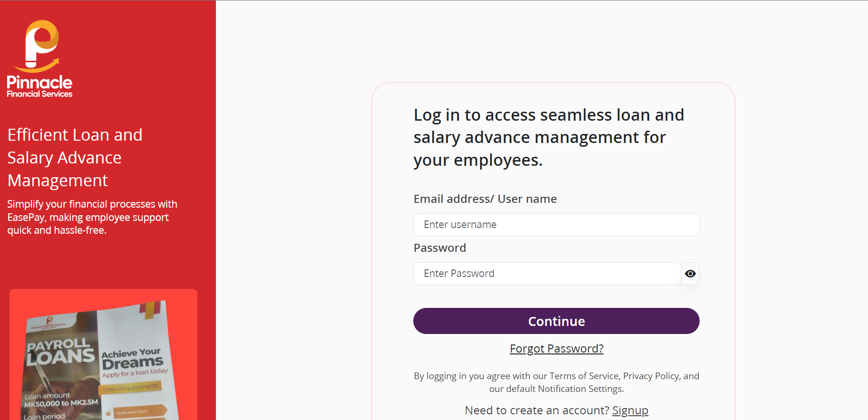Click the "Efficient Loan and Salary Advance Management" headline

tap(75, 158)
